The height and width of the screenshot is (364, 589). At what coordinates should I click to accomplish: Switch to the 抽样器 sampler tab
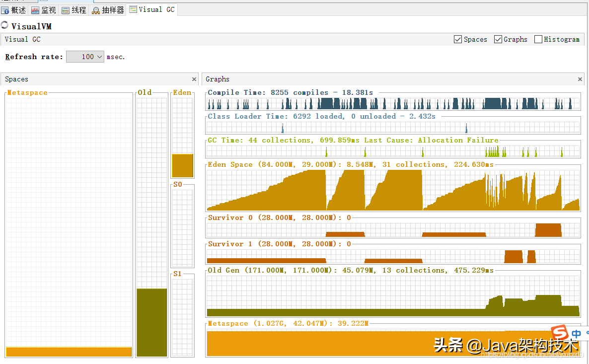point(108,10)
